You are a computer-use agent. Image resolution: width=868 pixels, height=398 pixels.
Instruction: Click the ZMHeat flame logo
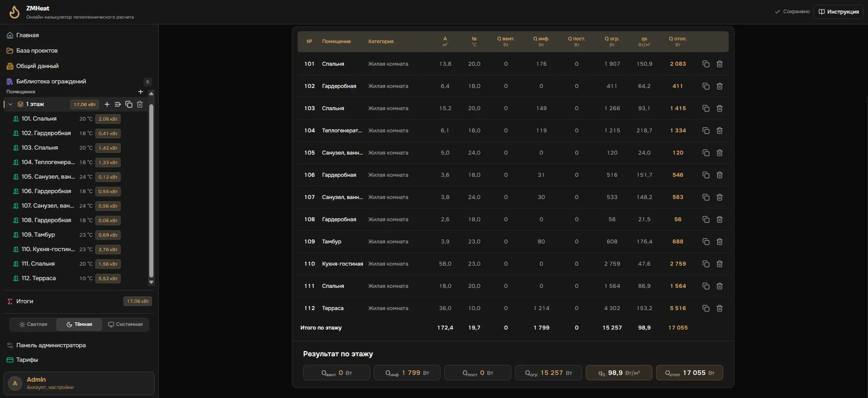point(15,12)
